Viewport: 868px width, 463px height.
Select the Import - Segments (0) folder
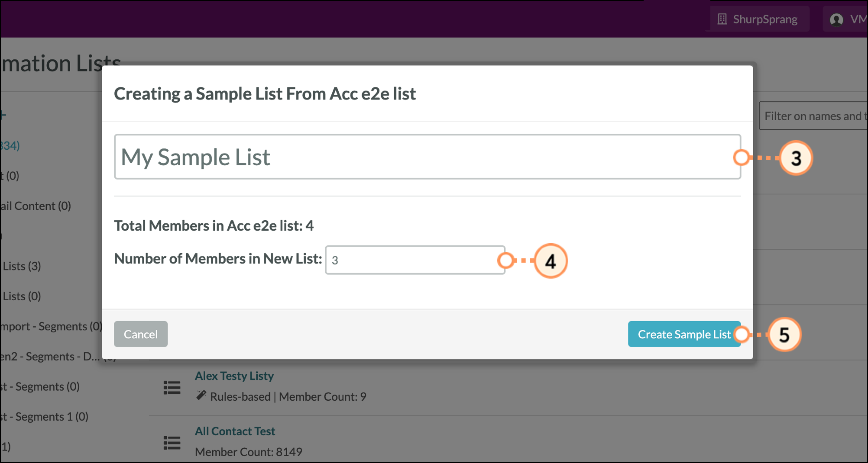[51, 326]
